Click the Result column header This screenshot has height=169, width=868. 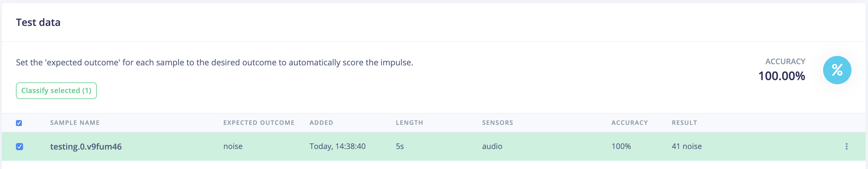[x=684, y=123]
